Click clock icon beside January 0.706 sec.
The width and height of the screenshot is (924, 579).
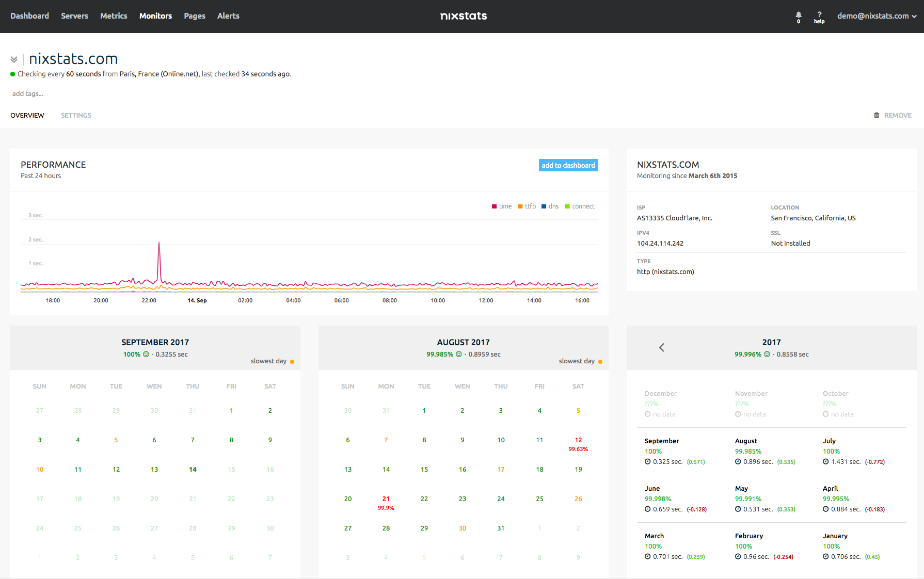coord(825,556)
